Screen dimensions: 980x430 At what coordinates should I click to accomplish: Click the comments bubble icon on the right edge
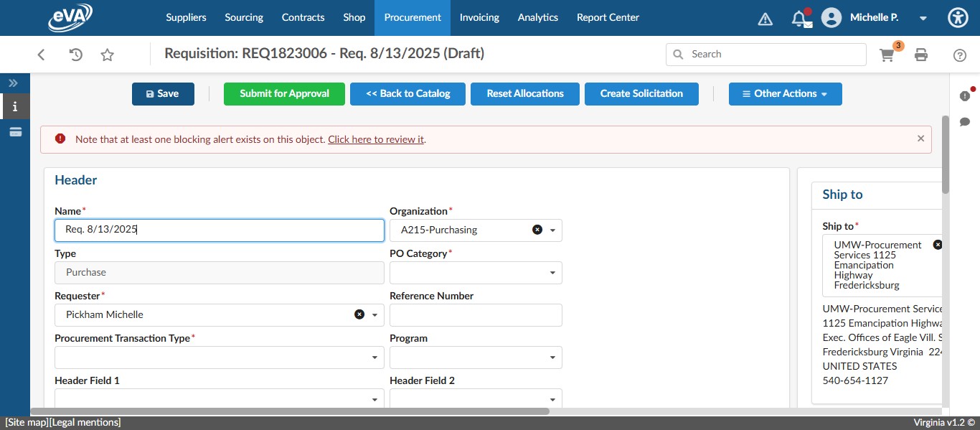(965, 122)
